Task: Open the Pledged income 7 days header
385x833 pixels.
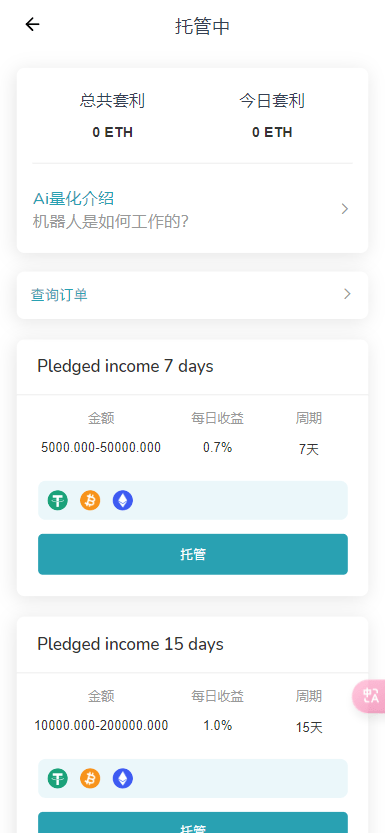Action: click(125, 367)
